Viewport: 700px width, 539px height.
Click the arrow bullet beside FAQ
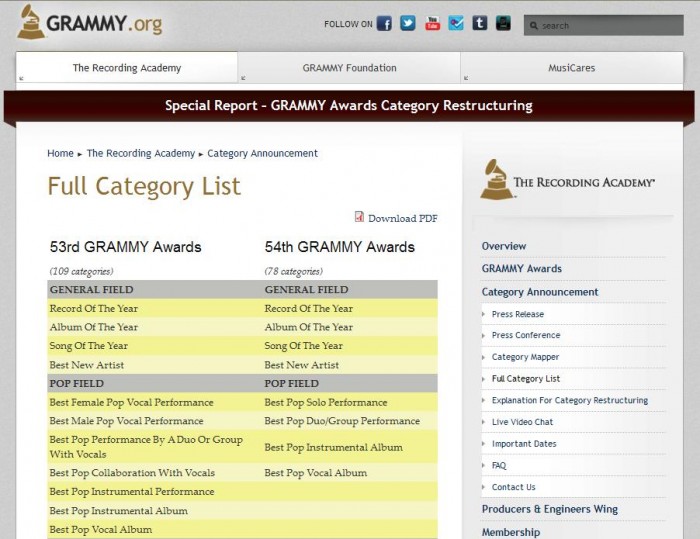[x=483, y=465]
